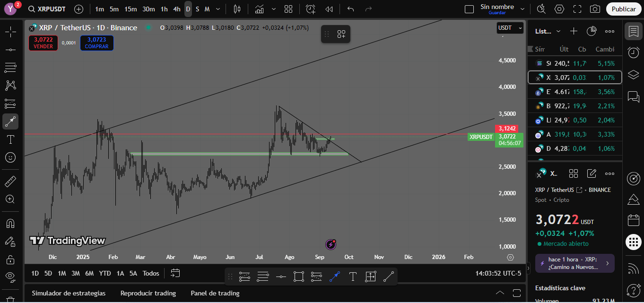Select the Text tool in left toolbar
The image size is (644, 303).
click(10, 139)
